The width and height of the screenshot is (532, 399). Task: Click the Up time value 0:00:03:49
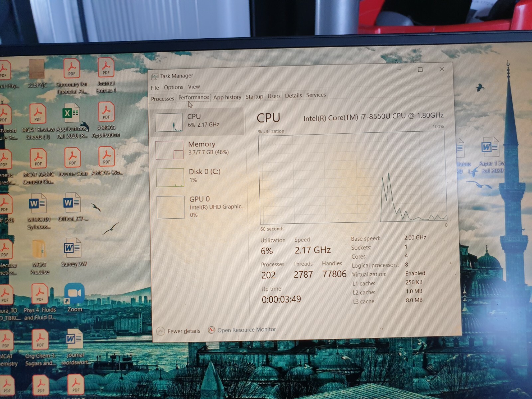[281, 299]
